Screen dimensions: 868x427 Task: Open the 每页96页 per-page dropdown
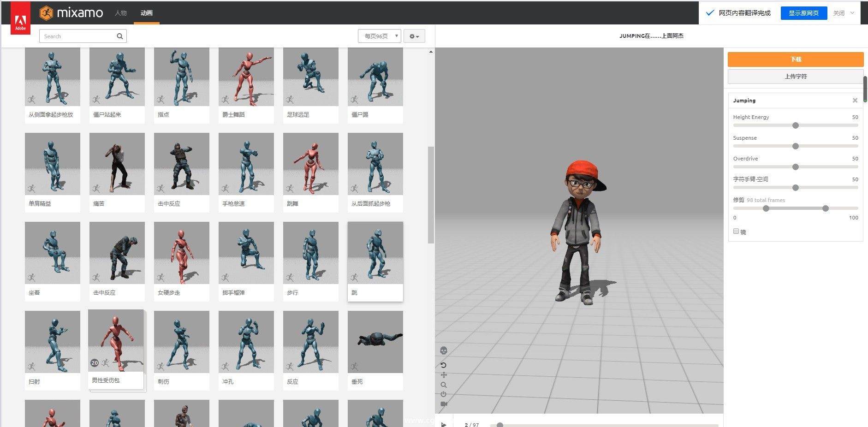click(379, 36)
